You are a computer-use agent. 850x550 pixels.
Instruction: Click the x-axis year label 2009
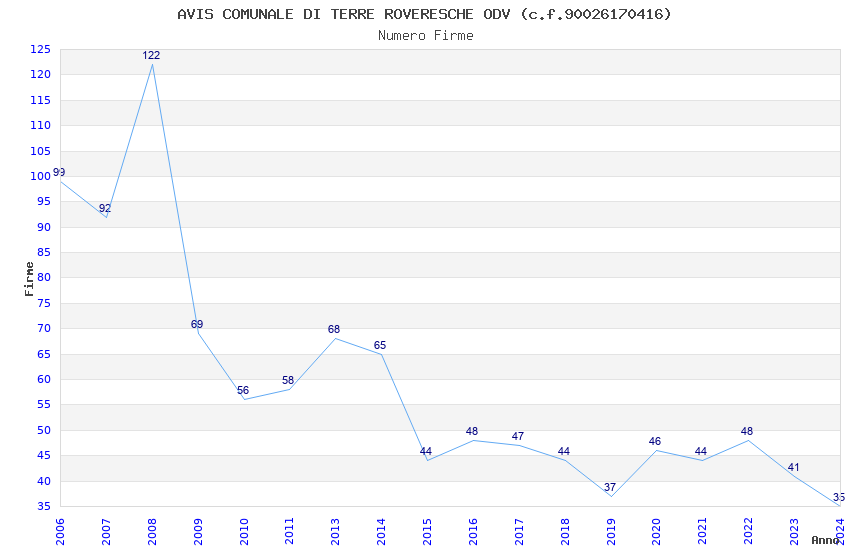pyautogui.click(x=198, y=532)
